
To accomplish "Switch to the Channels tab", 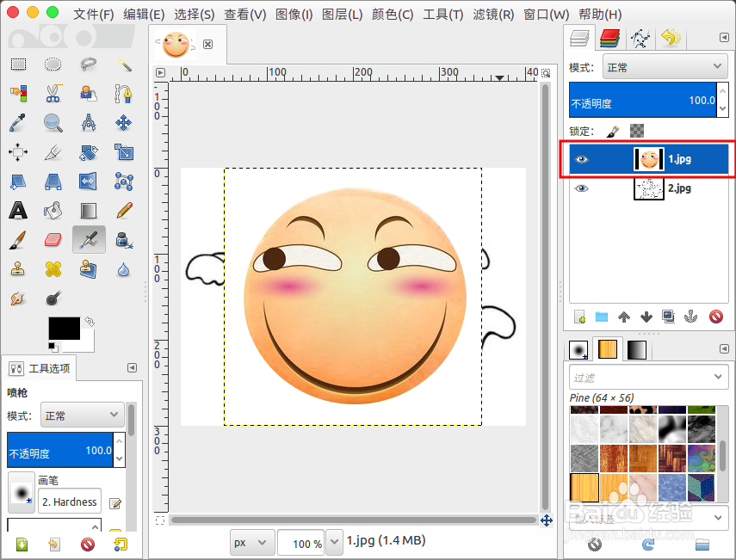I will (609, 38).
